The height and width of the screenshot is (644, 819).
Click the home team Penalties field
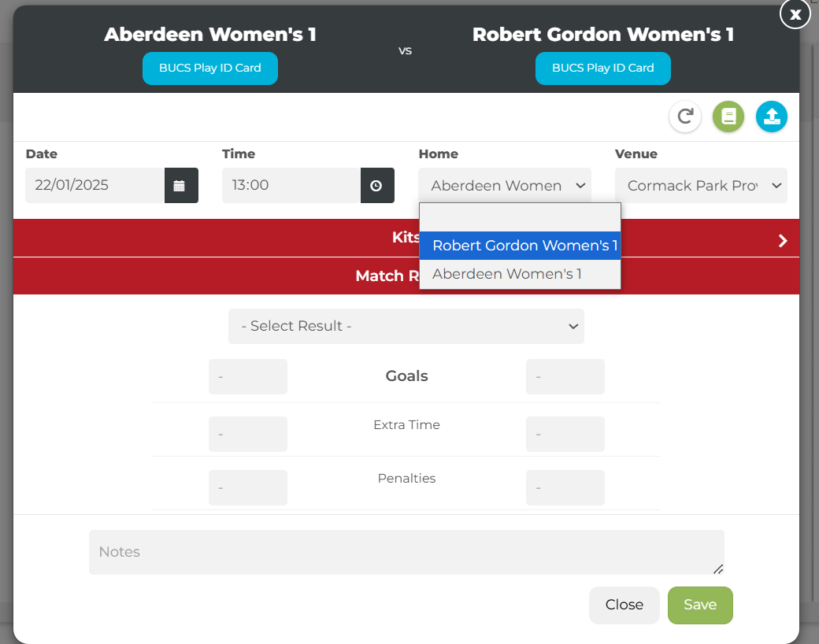[248, 488]
